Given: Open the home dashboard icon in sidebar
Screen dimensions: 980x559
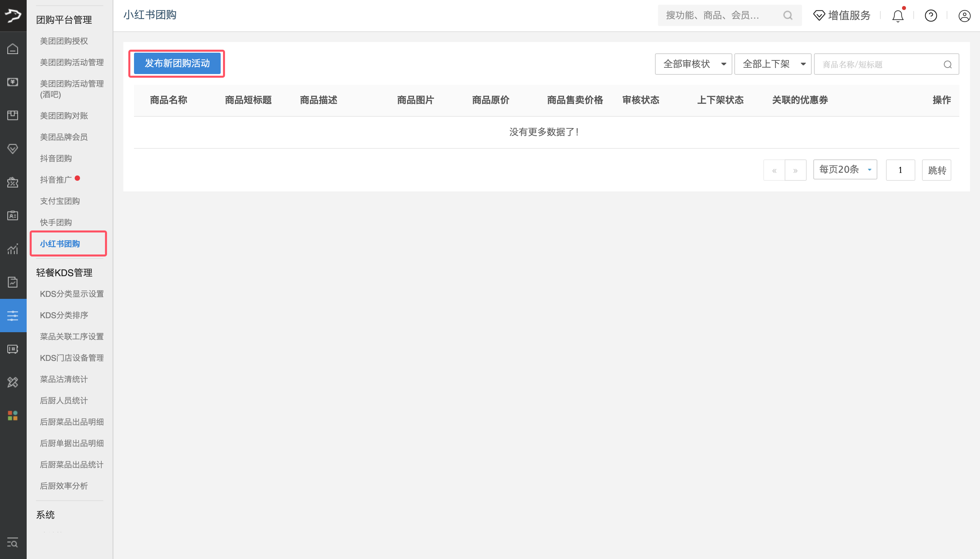Looking at the screenshot, I should click(x=13, y=49).
